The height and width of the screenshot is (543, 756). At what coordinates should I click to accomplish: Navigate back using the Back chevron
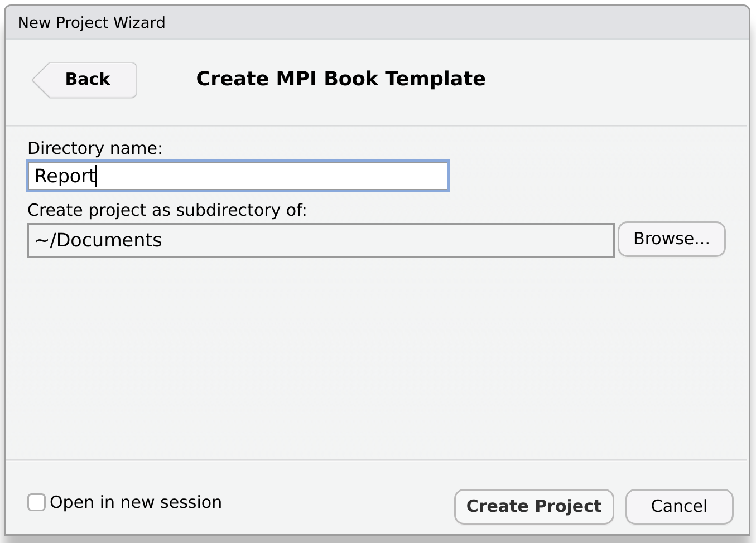tap(84, 80)
